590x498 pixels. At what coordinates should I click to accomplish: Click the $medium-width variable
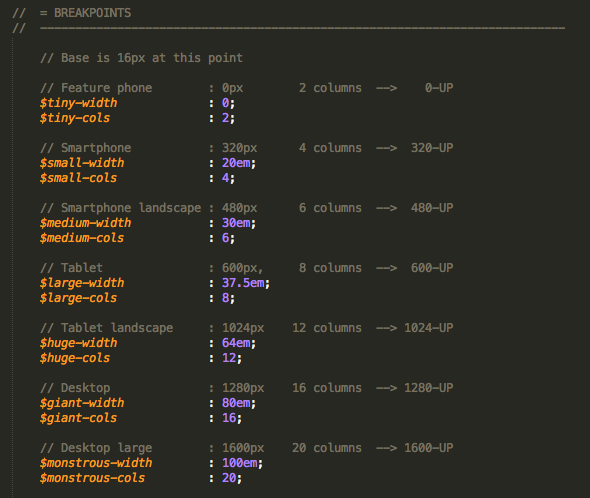click(x=85, y=223)
